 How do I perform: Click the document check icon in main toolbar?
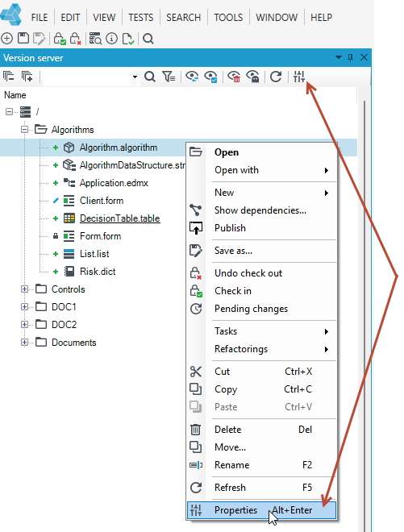coord(128,39)
